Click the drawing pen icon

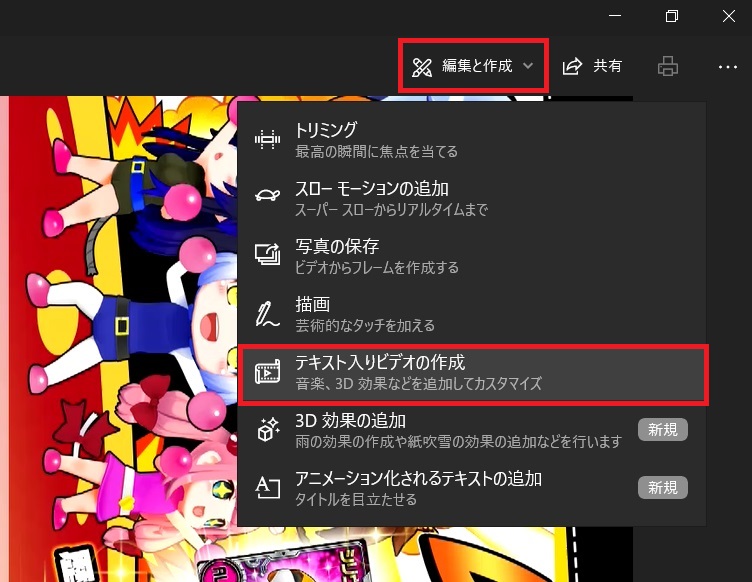point(267,313)
